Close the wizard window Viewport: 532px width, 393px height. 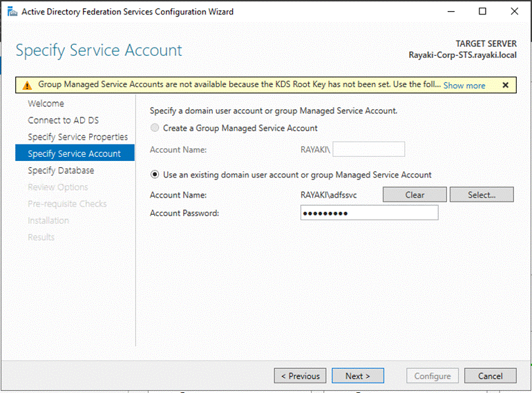point(514,12)
